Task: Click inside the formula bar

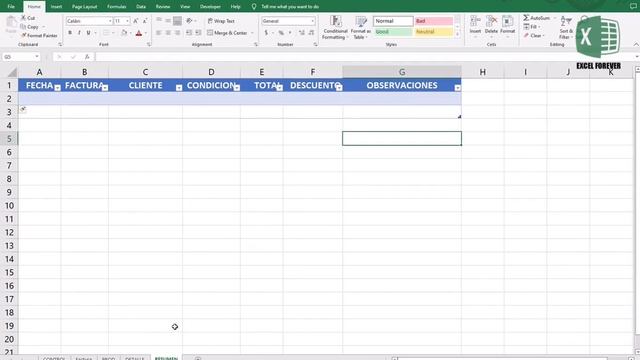Action: coord(363,57)
